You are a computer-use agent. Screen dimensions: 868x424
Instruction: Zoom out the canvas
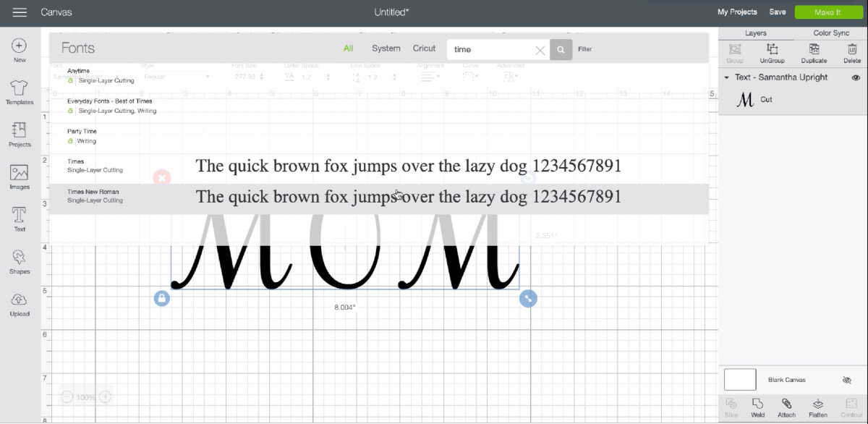[67, 397]
